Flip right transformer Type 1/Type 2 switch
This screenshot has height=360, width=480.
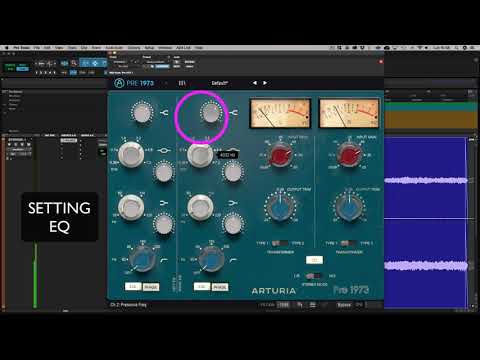coord(349,243)
